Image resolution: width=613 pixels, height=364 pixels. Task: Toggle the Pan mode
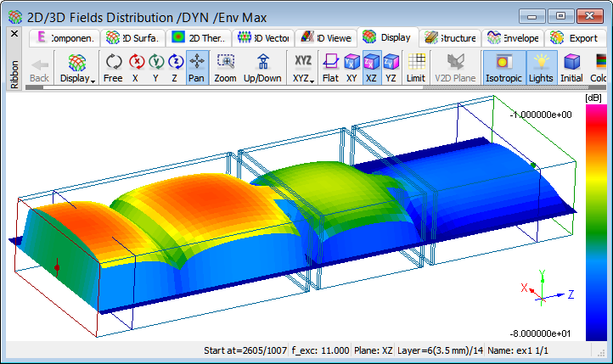click(197, 67)
